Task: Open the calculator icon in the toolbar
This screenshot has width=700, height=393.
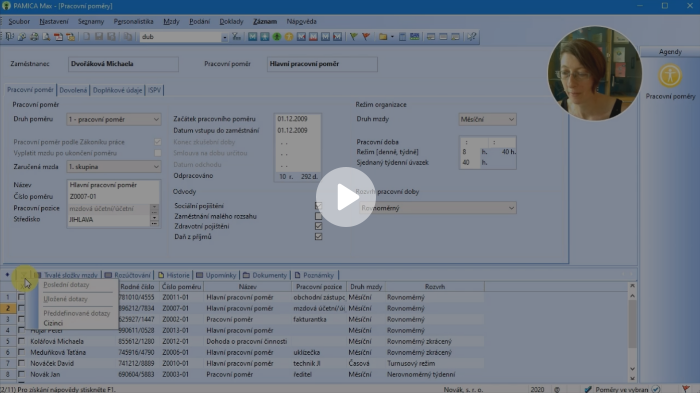Action: click(402, 37)
